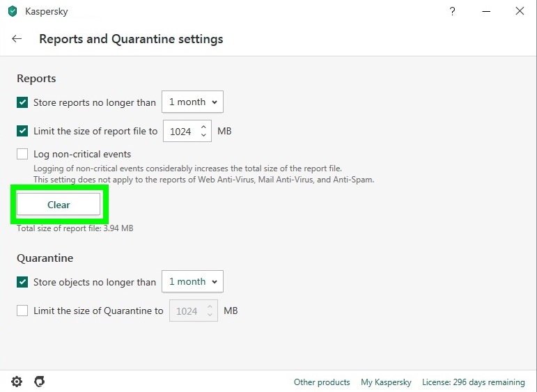
Task: Open the Quarantine storage period dropdown
Action: pos(192,281)
